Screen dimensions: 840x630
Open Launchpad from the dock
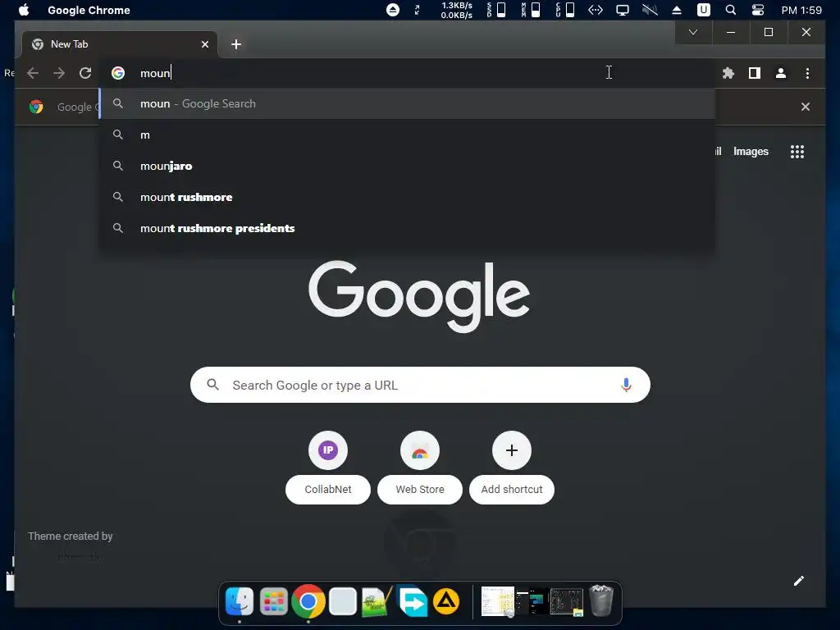point(274,601)
